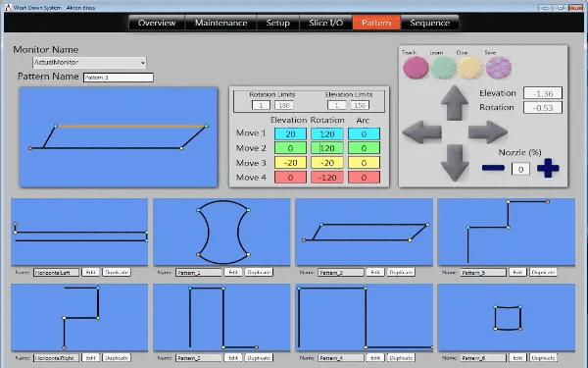Screen dimensions: 588x368
Task: Increase nozzle percentage with plus icon
Action: 548,168
